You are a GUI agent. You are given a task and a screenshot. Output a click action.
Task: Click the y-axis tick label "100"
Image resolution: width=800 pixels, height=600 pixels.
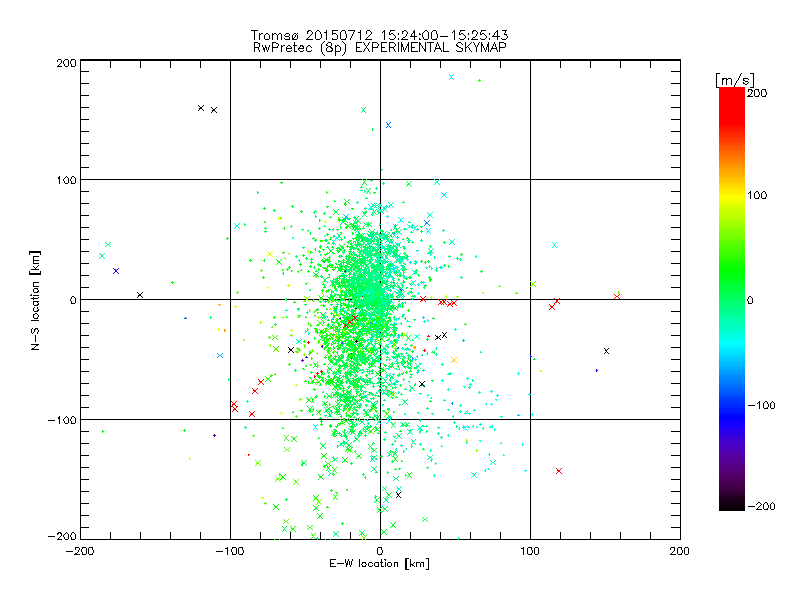tap(66, 180)
